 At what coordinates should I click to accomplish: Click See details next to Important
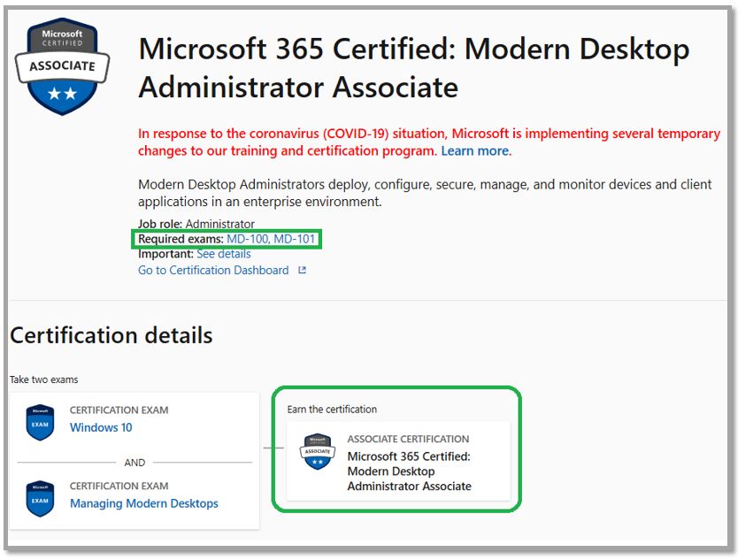click(223, 254)
